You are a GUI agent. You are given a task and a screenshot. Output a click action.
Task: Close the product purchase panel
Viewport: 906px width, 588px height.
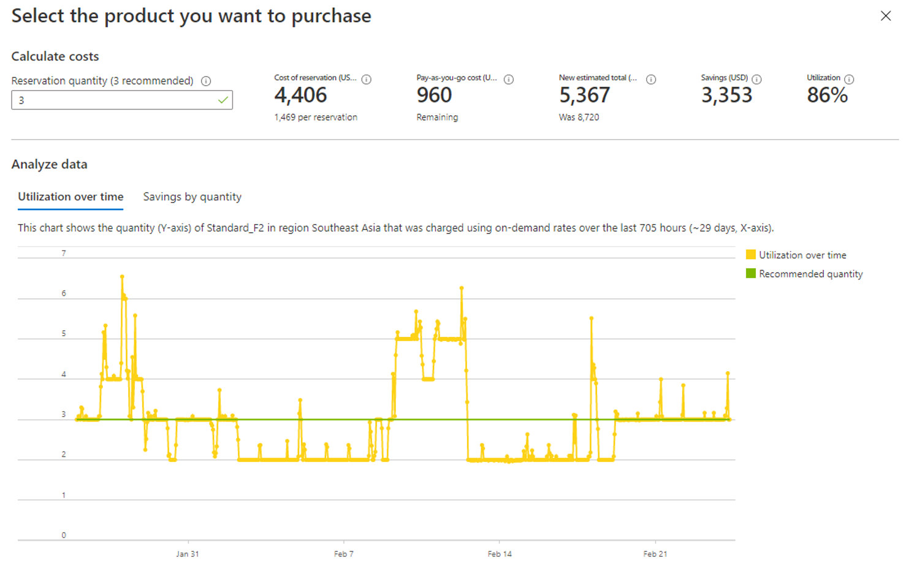click(886, 16)
